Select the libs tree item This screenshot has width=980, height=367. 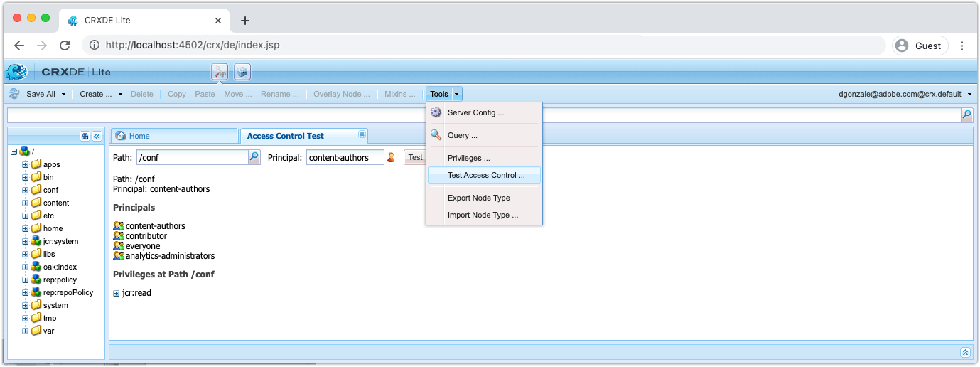click(x=49, y=254)
